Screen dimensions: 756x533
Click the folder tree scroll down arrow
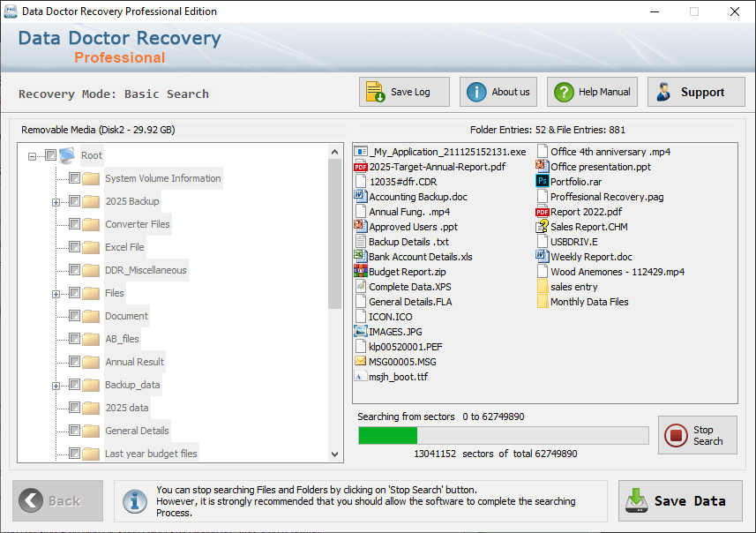click(334, 454)
